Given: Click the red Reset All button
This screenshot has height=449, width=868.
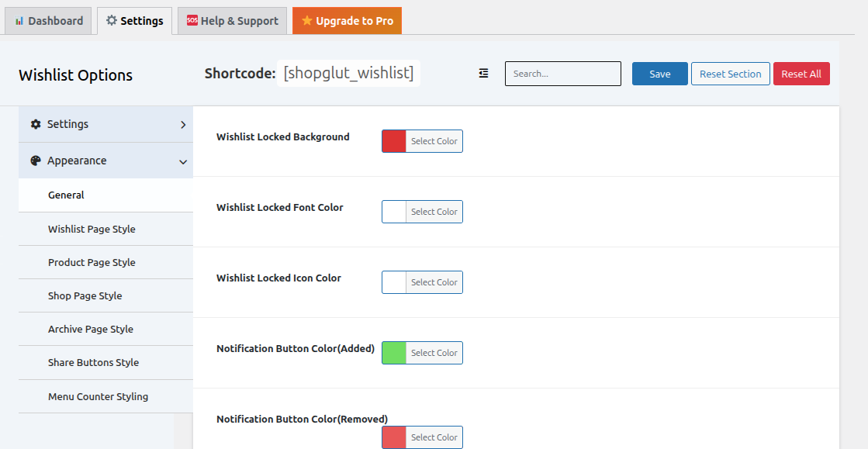Looking at the screenshot, I should pyautogui.click(x=801, y=74).
